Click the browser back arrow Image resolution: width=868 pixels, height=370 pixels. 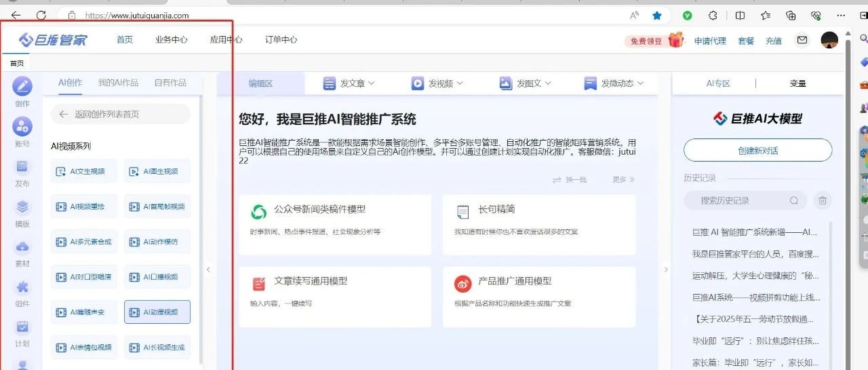16,15
